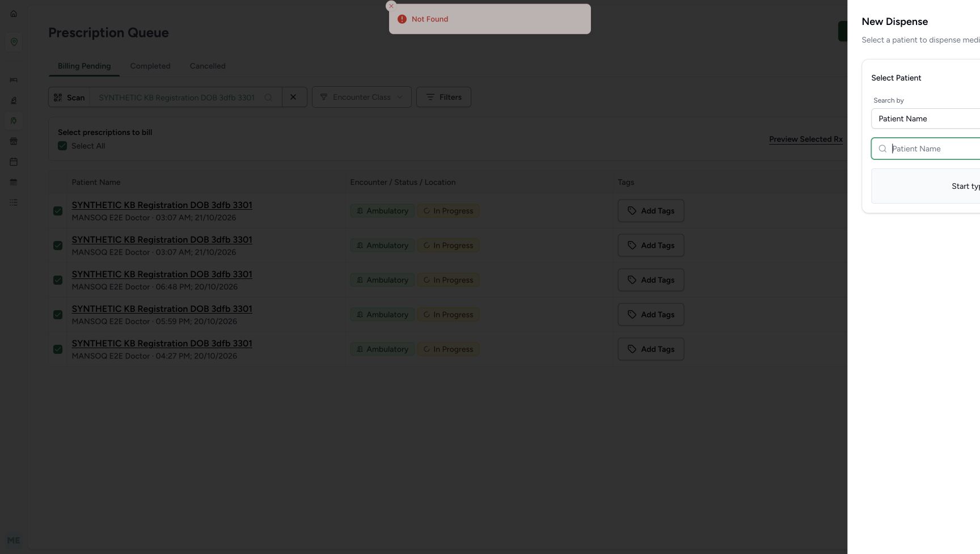This screenshot has height=554, width=980.
Task: Click In Progress badge in 06:48 PM row
Action: coord(449,280)
